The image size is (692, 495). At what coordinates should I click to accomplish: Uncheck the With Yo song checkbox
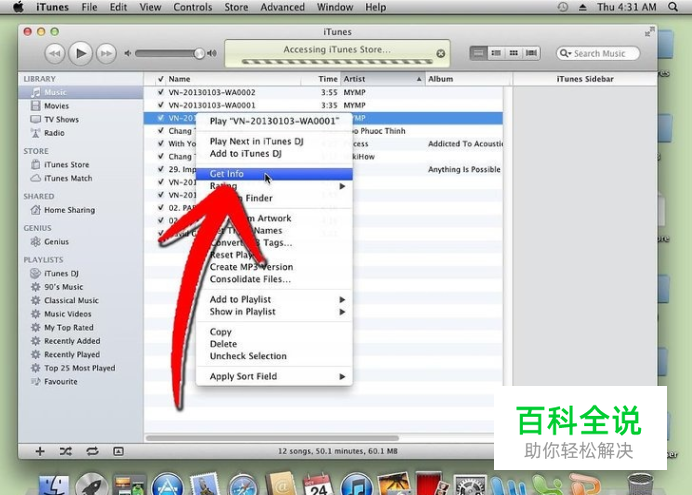(161, 143)
